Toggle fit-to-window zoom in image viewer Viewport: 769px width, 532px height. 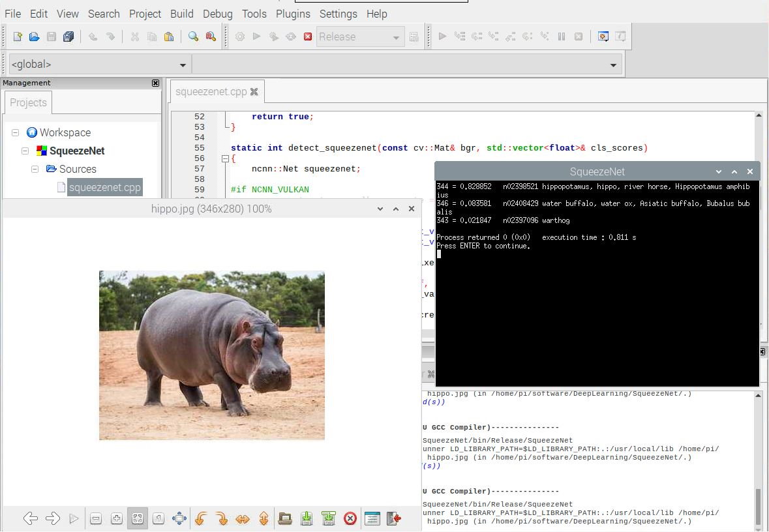coord(138,519)
